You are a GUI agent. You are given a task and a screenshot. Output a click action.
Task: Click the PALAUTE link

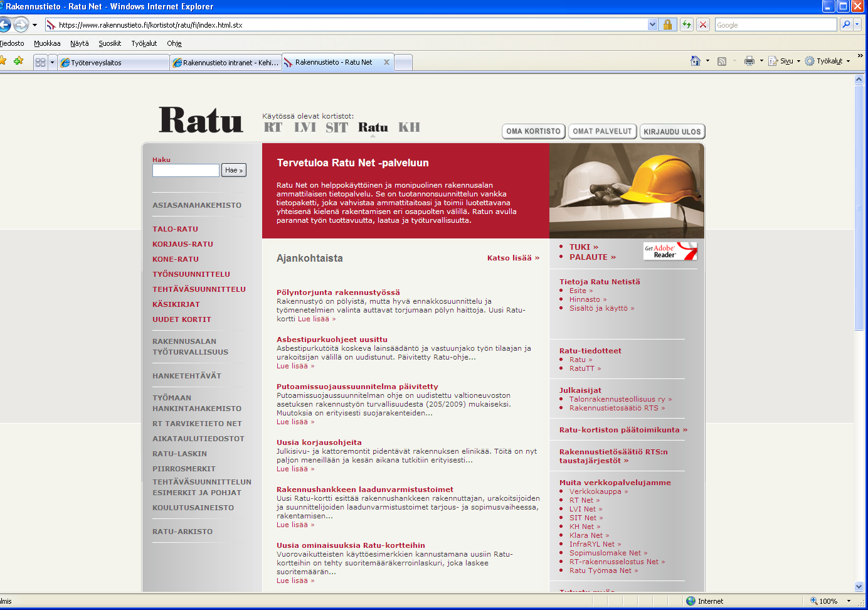coord(592,257)
